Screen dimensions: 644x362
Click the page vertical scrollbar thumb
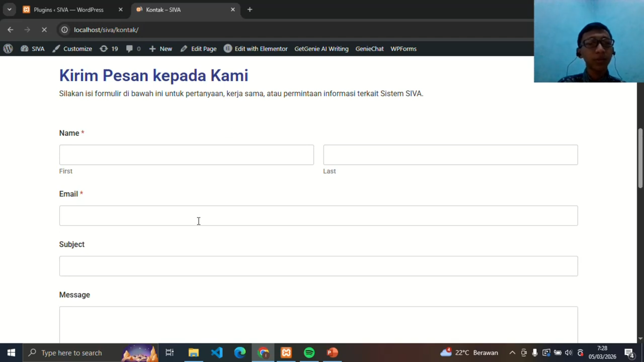(x=640, y=158)
